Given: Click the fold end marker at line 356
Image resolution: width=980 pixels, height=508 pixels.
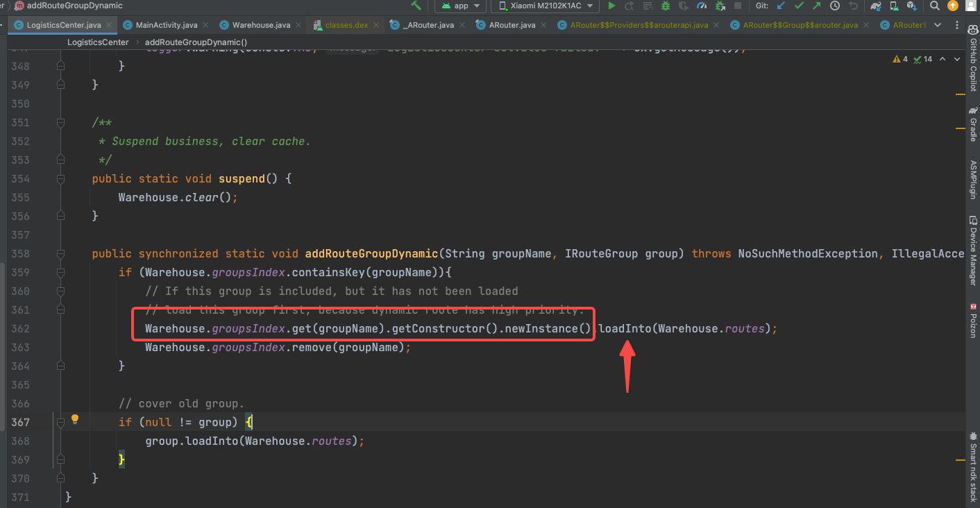Looking at the screenshot, I should pos(60,216).
